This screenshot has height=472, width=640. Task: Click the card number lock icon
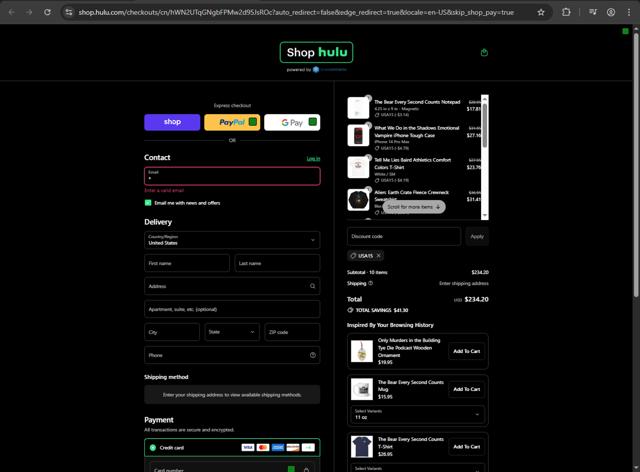pos(306,470)
